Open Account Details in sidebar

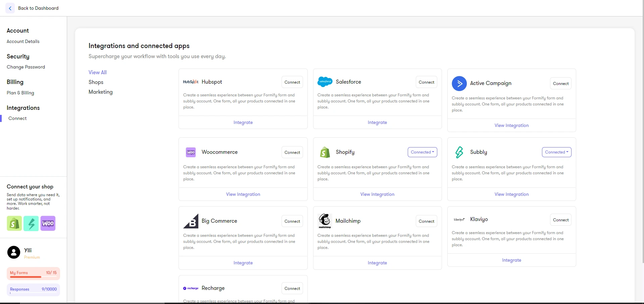pyautogui.click(x=23, y=42)
